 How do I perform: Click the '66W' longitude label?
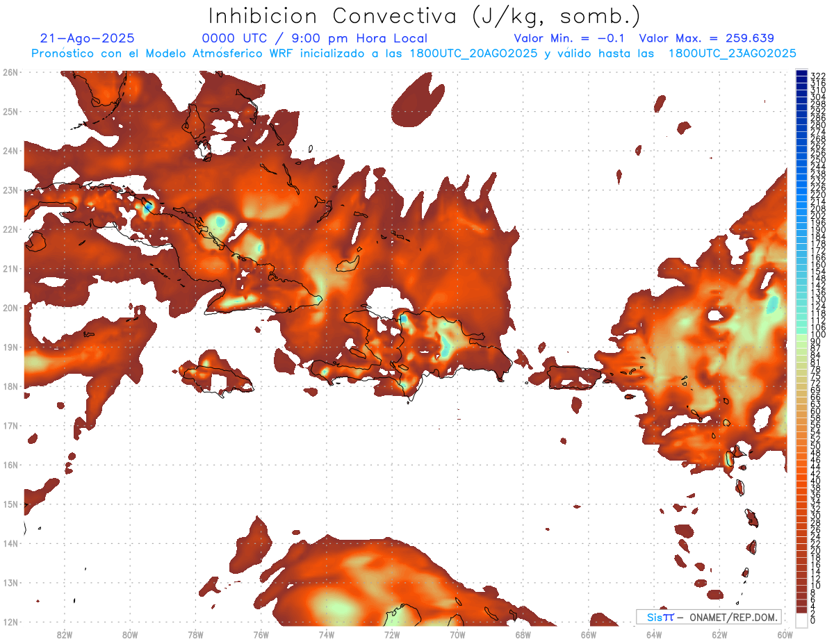tap(588, 634)
